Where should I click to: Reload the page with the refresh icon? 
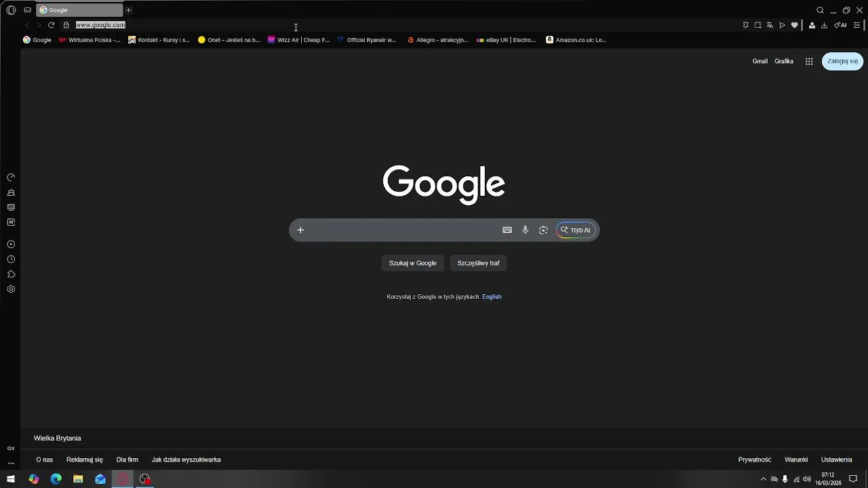point(51,25)
